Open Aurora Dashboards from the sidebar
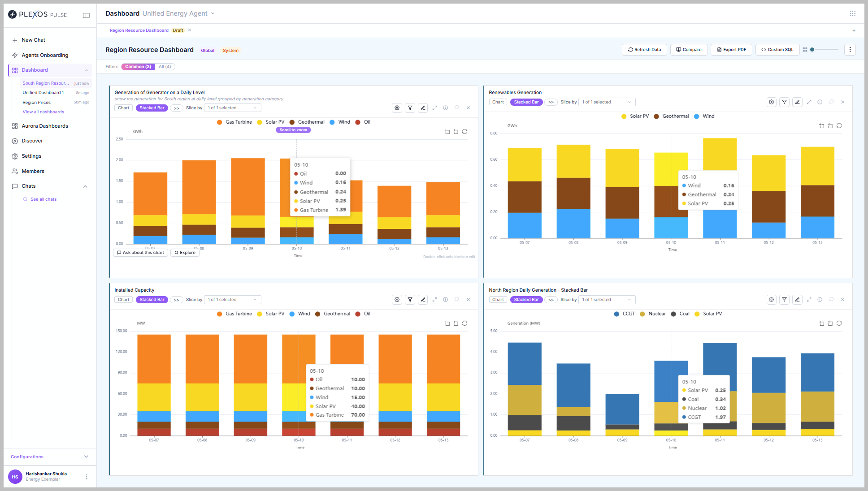Image resolution: width=868 pixels, height=491 pixels. coord(45,126)
